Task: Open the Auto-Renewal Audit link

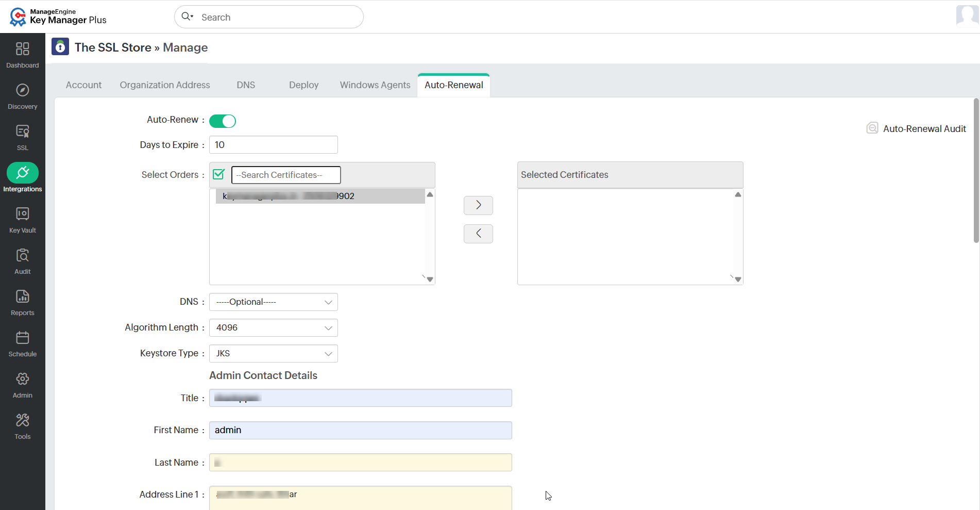Action: pos(924,129)
